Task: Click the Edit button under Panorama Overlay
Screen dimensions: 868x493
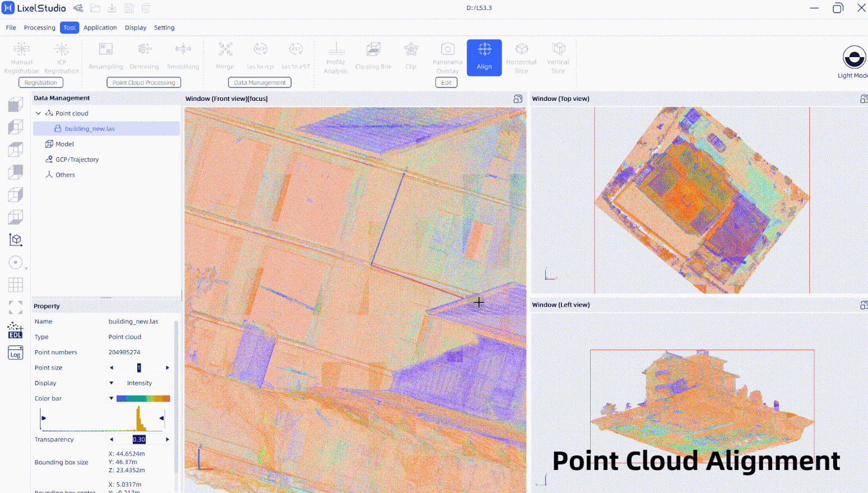Action: 446,82
